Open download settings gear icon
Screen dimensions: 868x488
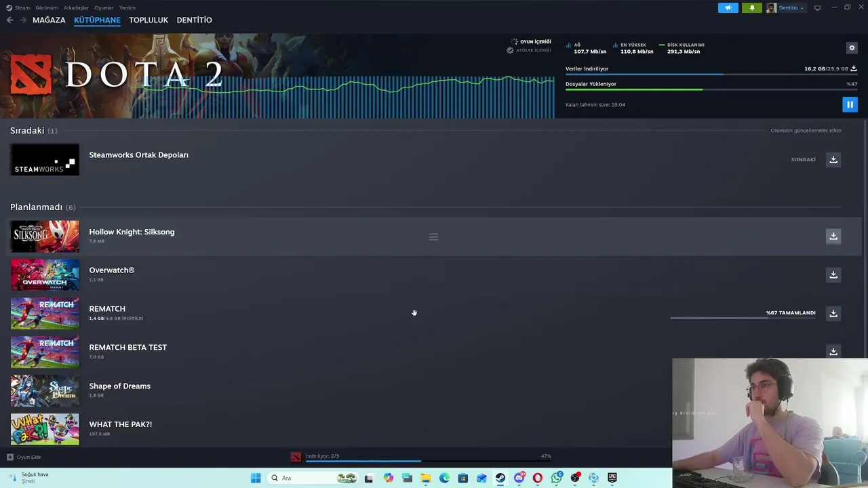pos(852,47)
